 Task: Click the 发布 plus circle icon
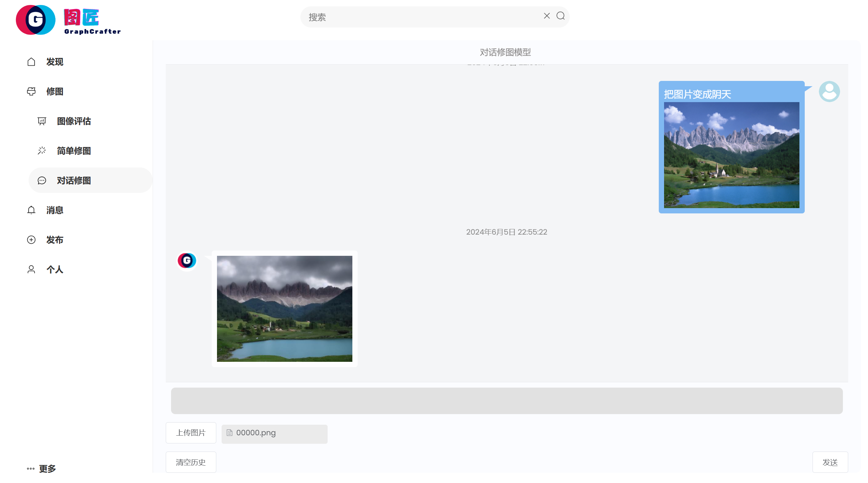31,240
